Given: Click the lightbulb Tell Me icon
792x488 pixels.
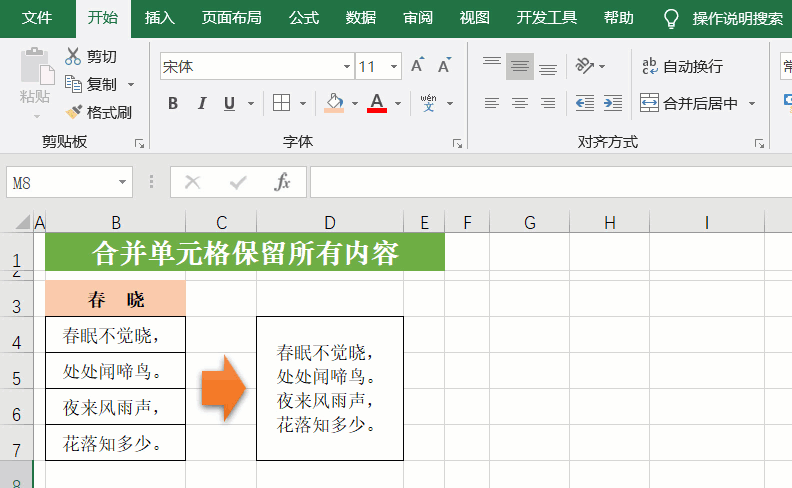Looking at the screenshot, I should coord(671,19).
